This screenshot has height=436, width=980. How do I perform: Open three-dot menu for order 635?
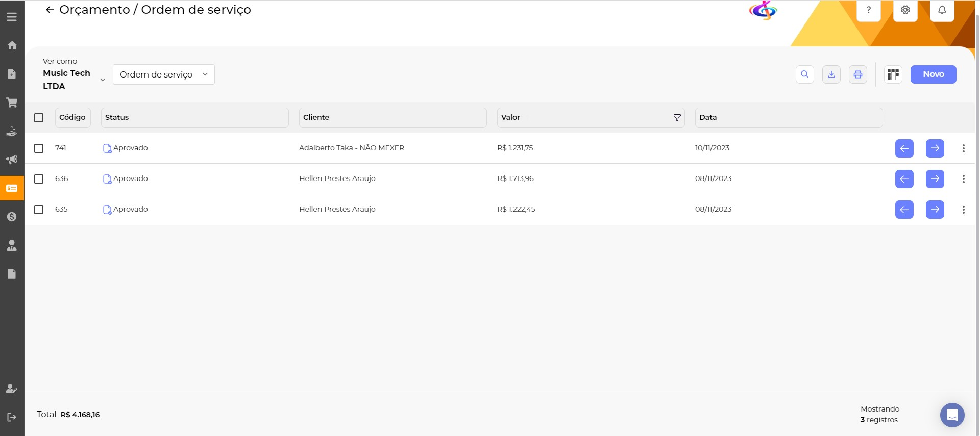tap(963, 210)
